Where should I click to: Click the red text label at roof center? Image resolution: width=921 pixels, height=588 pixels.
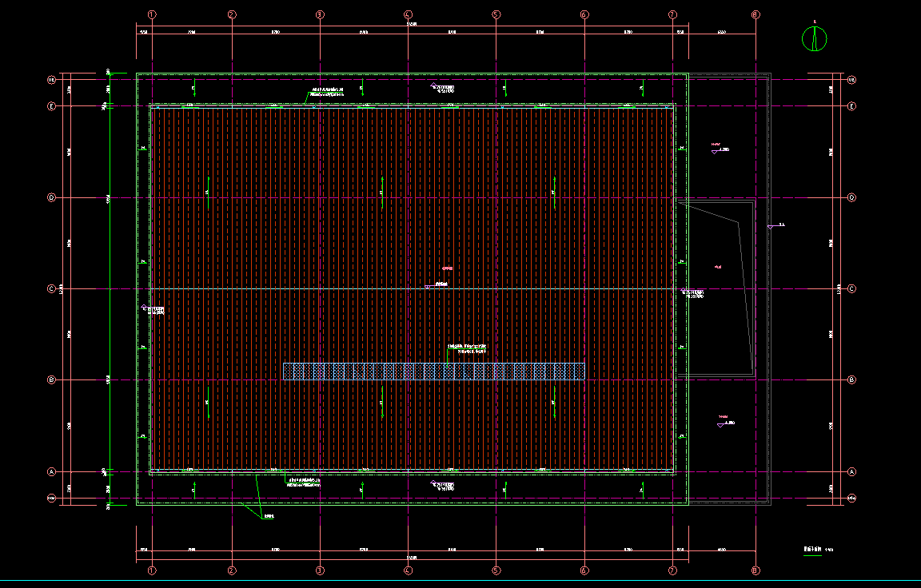click(x=448, y=268)
